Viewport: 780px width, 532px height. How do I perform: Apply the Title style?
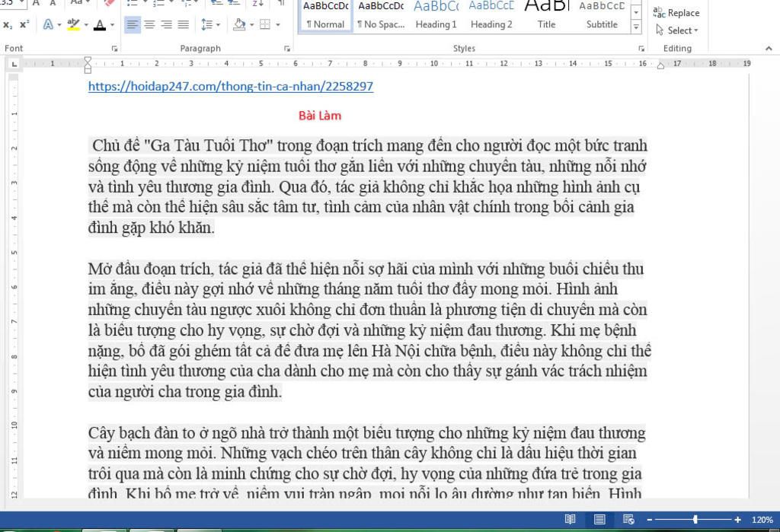point(546,15)
